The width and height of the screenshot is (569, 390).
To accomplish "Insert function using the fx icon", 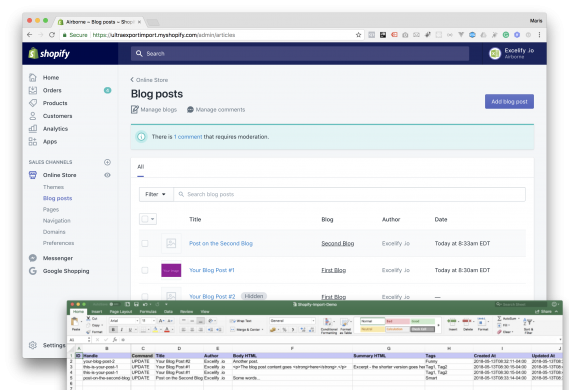I will 115,340.
